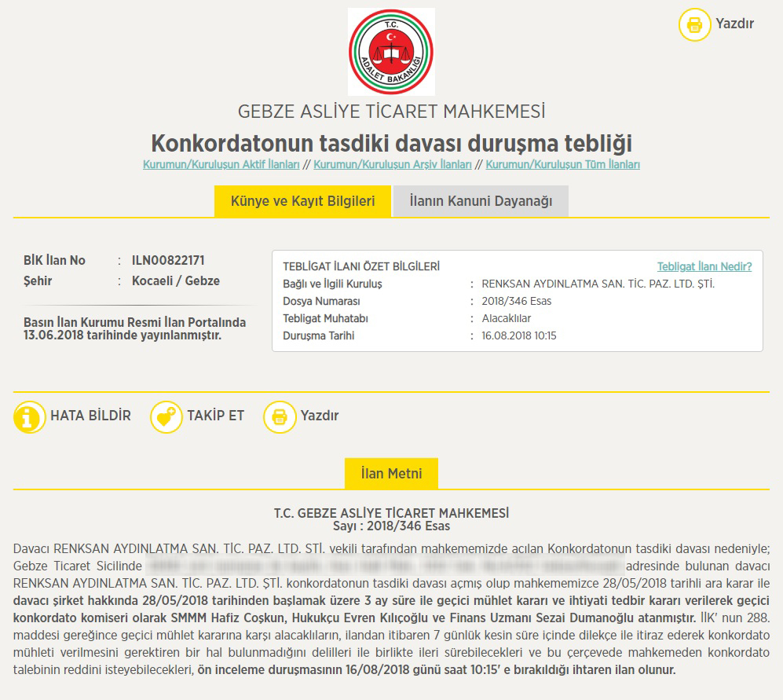783x700 pixels.
Task: Click the TAKİP ET heart-plus icon
Action: [166, 416]
